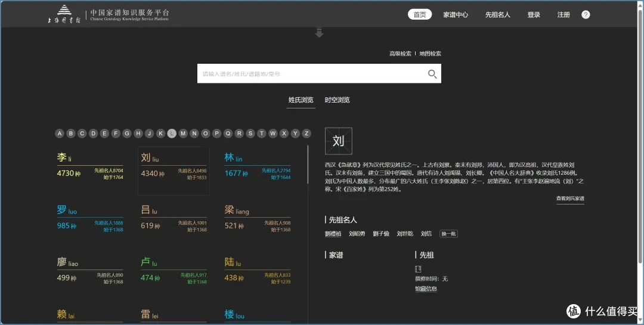This screenshot has height=325, width=644.
Task: Open ancestor 刘昭勇 link
Action: pyautogui.click(x=357, y=234)
